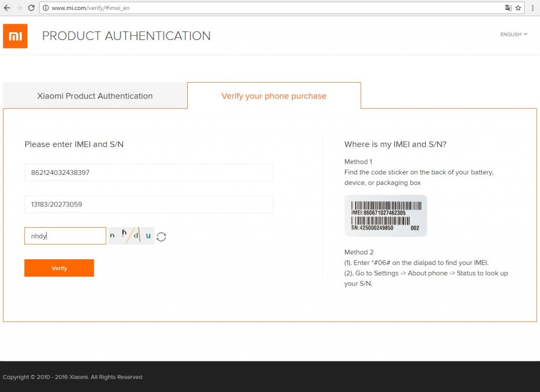This screenshot has width=540, height=392.
Task: Click the orange Verify button
Action: pos(59,268)
